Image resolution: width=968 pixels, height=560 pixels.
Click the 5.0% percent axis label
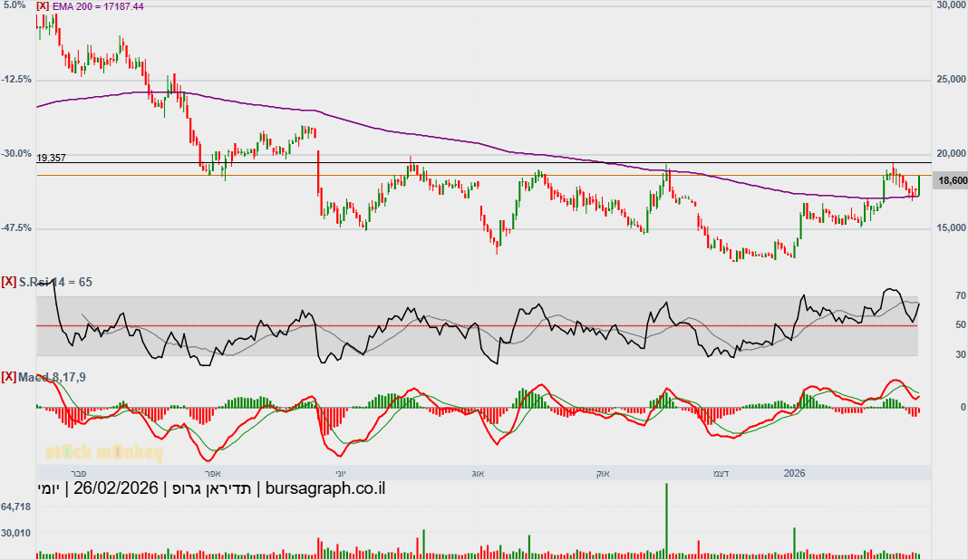pos(15,5)
